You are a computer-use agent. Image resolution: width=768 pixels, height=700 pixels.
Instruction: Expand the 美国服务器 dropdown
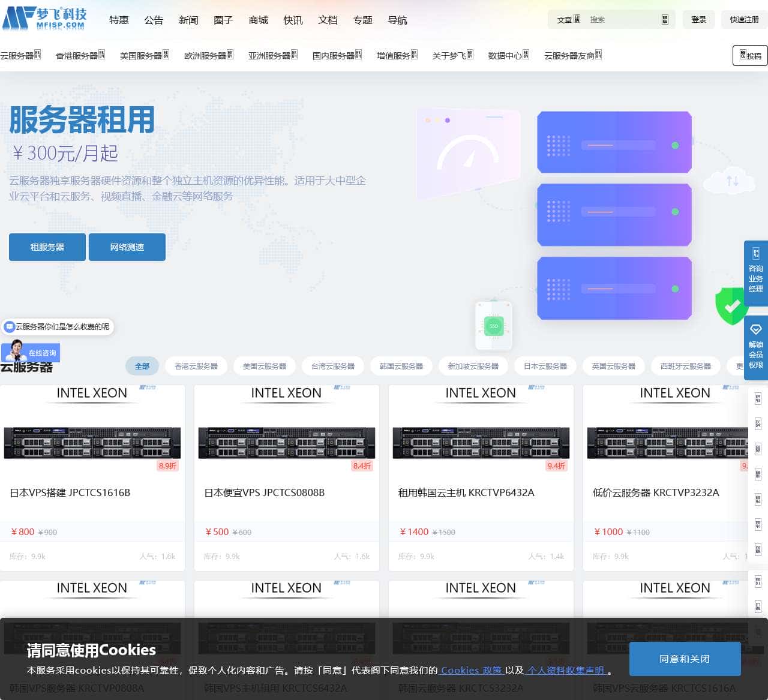(x=145, y=55)
